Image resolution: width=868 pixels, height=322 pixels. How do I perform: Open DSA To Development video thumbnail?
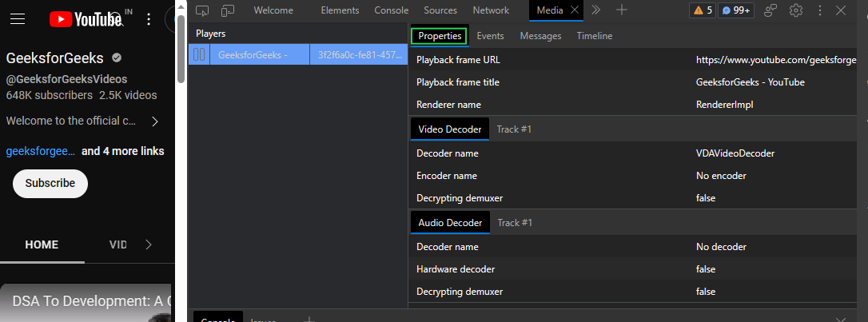click(x=86, y=303)
